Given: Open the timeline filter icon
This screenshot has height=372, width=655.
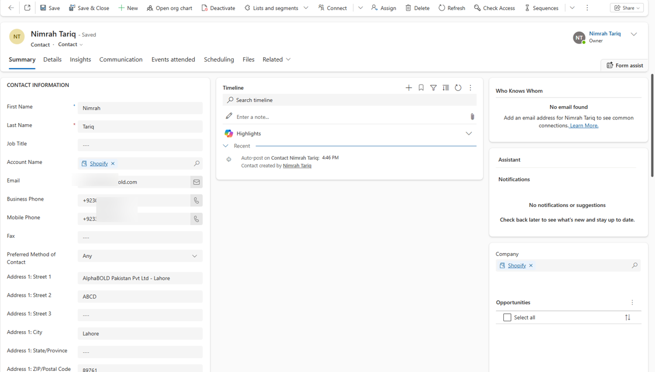Looking at the screenshot, I should point(433,87).
